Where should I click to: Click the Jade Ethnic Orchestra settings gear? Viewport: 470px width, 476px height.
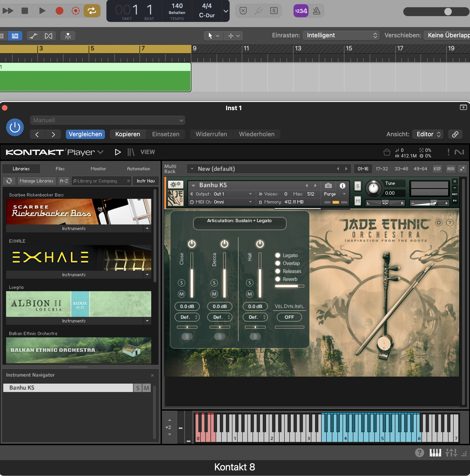coord(438,223)
